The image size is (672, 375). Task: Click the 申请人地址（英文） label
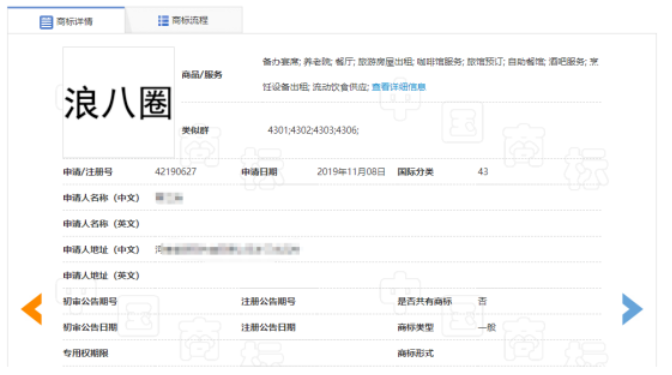[101, 275]
